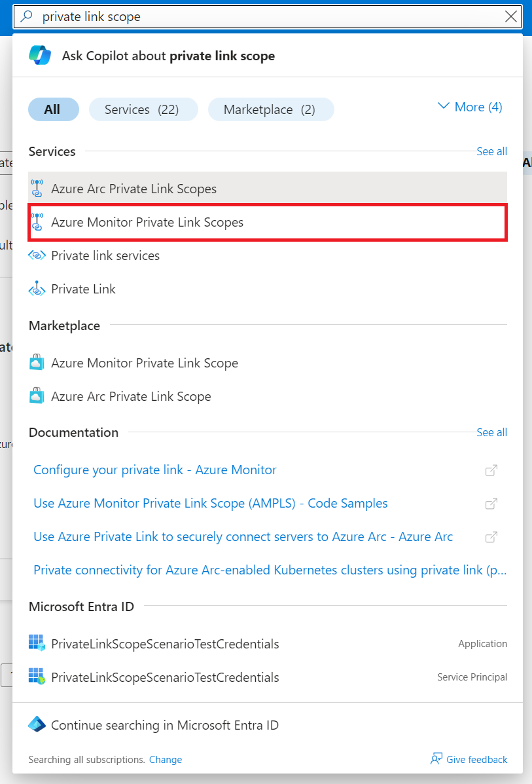
Task: Filter results by Services (22)
Action: (x=143, y=109)
